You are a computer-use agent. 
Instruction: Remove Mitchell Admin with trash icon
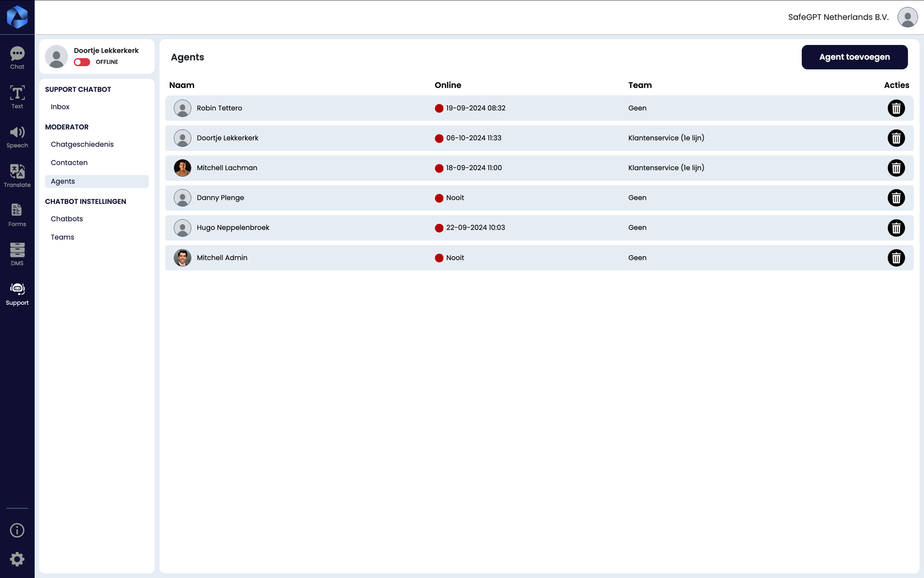tap(896, 258)
